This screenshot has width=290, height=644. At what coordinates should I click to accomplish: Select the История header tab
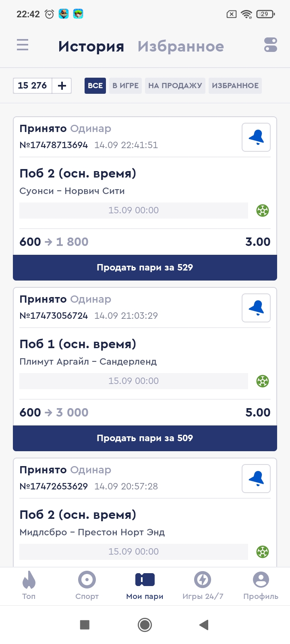tap(91, 47)
